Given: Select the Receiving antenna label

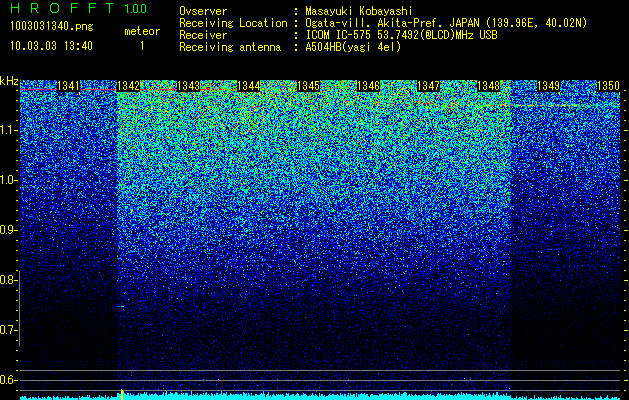Looking at the screenshot, I should click(230, 47).
